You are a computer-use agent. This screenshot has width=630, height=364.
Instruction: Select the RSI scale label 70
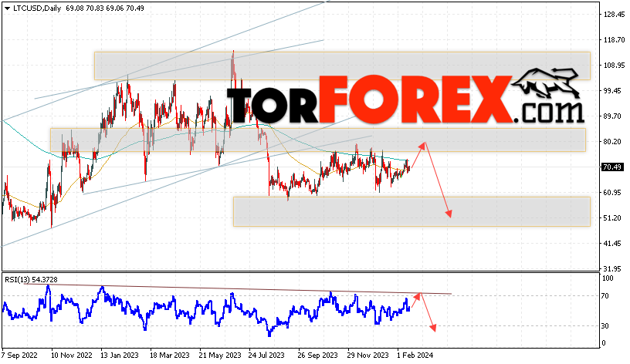605,296
